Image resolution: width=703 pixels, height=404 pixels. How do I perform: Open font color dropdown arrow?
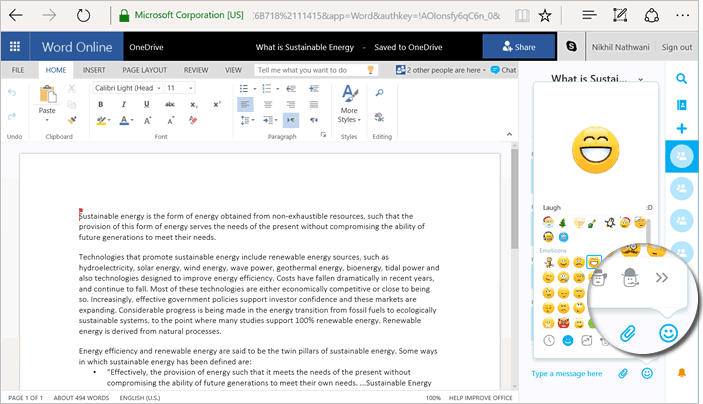pos(132,120)
